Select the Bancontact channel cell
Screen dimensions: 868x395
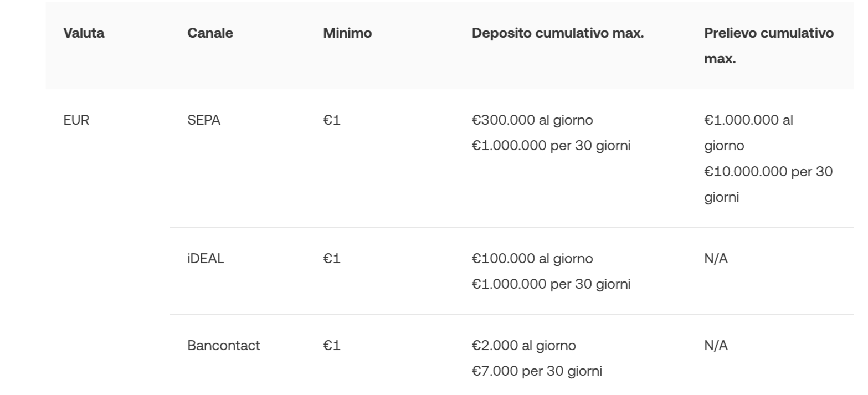pyautogui.click(x=224, y=346)
